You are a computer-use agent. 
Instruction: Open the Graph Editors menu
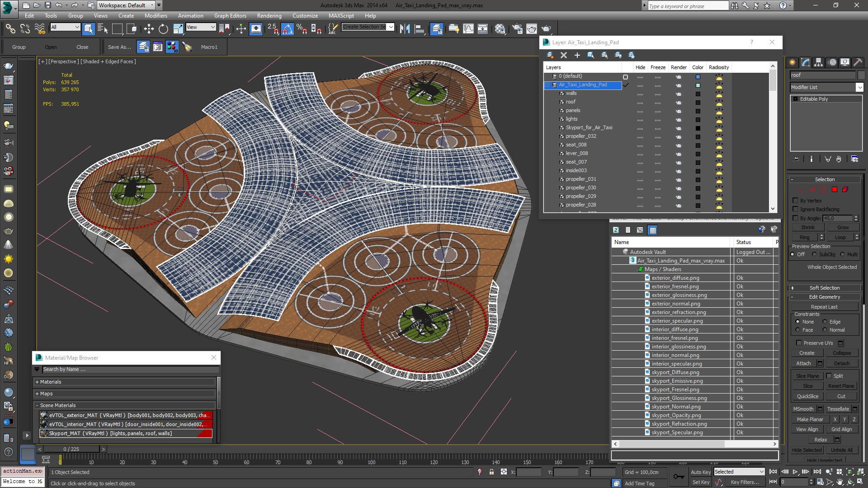[230, 15]
